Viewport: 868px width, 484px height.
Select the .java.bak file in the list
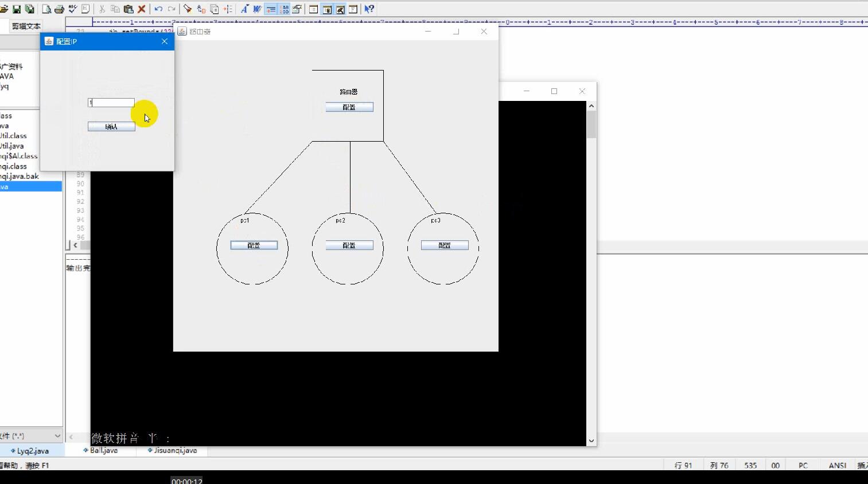[20, 176]
